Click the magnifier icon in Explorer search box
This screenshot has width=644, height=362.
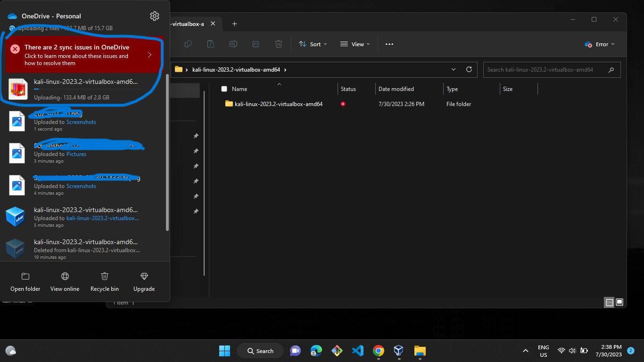coord(611,70)
